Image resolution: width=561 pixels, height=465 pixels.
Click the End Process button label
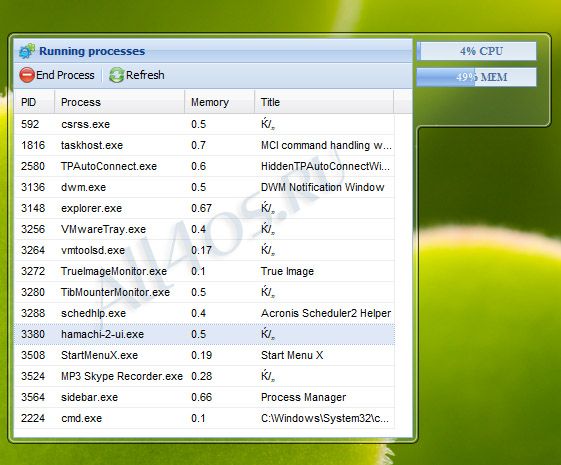click(65, 75)
